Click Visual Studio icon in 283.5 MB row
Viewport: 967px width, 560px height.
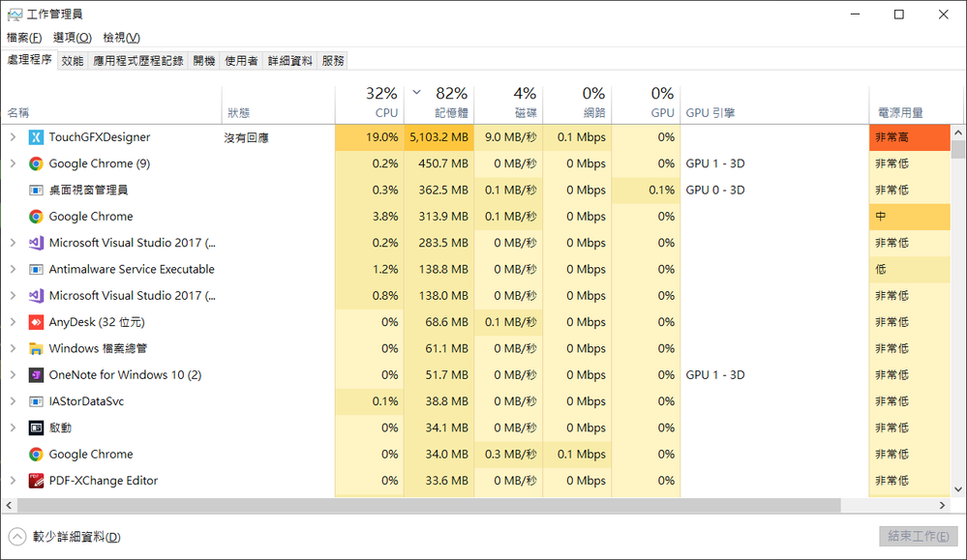pyautogui.click(x=36, y=244)
